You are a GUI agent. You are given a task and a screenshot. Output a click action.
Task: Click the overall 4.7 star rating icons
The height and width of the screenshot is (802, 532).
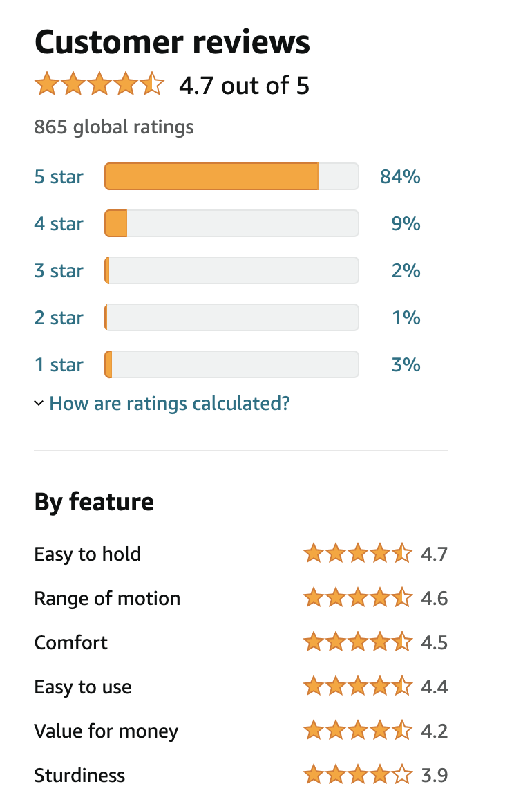[99, 85]
